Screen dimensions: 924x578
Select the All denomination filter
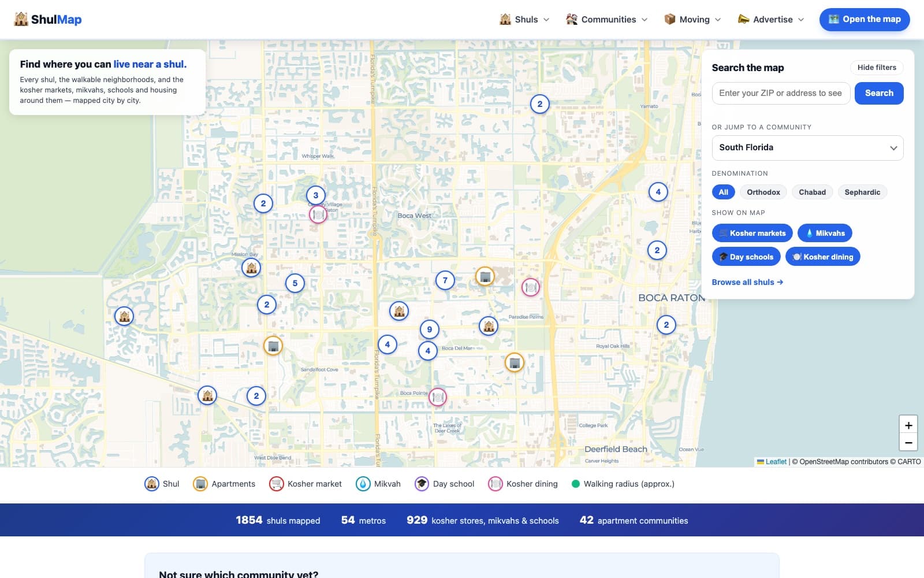[723, 192]
